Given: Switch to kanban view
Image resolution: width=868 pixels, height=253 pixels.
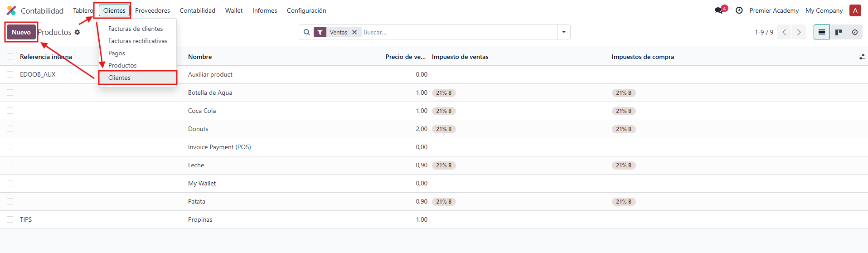Looking at the screenshot, I should [838, 32].
